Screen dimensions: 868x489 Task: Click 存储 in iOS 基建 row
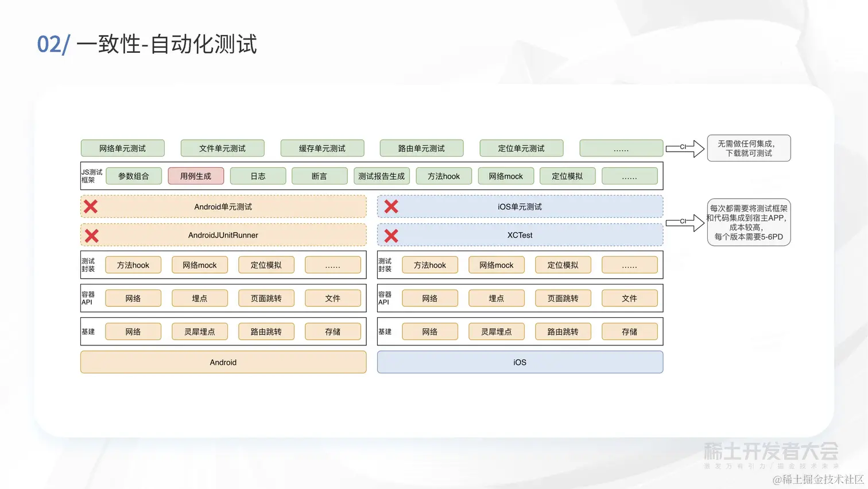point(630,332)
